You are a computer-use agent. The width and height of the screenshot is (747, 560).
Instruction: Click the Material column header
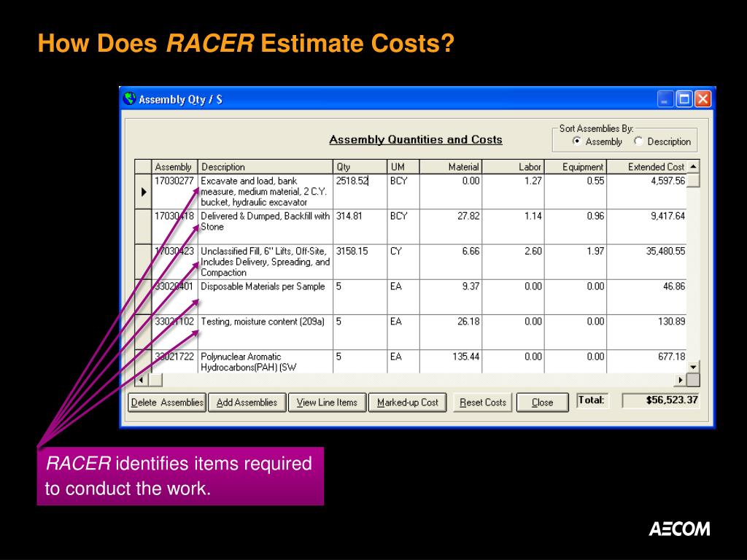point(451,167)
